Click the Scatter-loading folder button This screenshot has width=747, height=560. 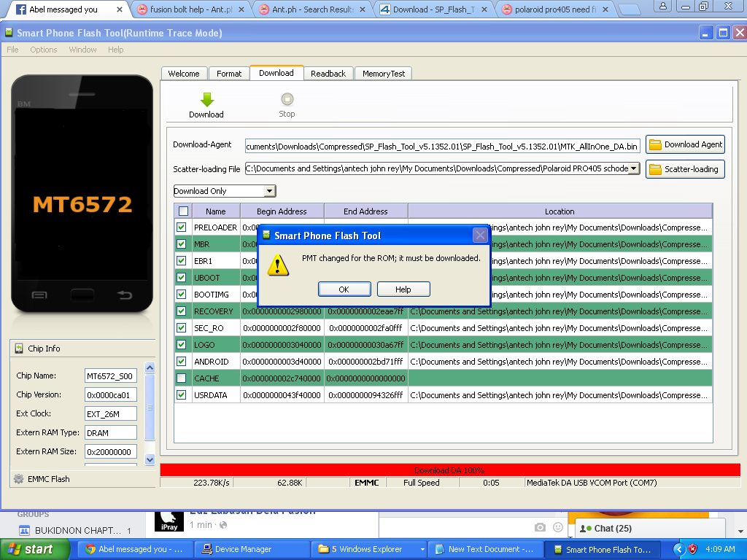pos(685,169)
